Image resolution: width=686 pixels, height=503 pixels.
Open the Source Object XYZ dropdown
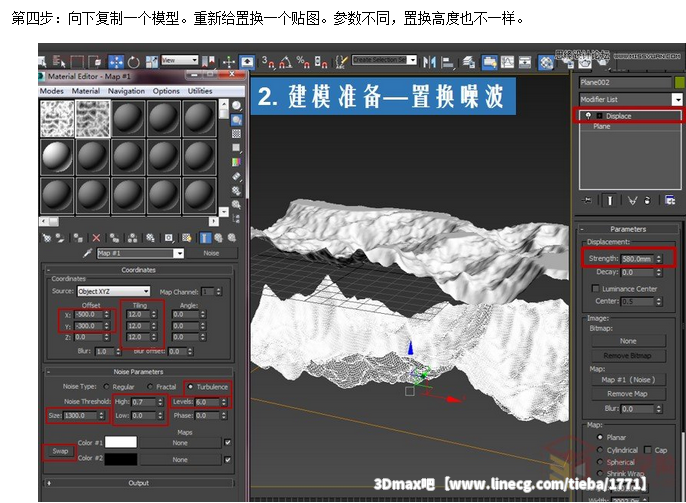pos(146,291)
